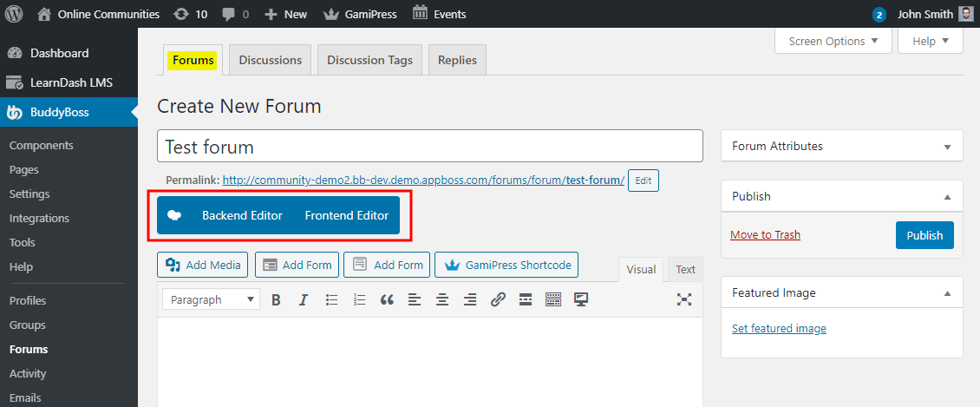Open the WordPress logo menu
The width and height of the screenshot is (980, 407).
[14, 14]
